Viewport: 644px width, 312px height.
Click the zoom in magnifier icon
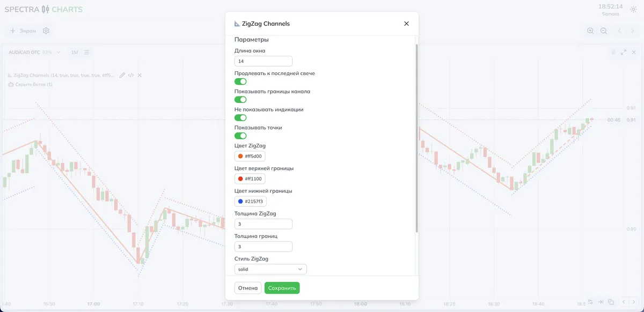[590, 31]
